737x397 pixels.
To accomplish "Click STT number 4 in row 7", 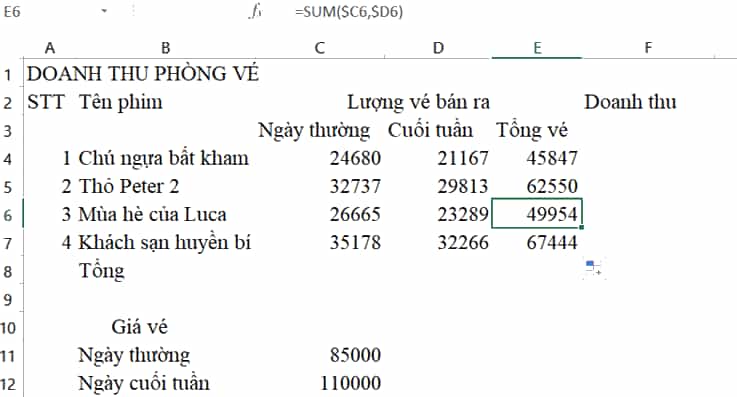I will 66,243.
